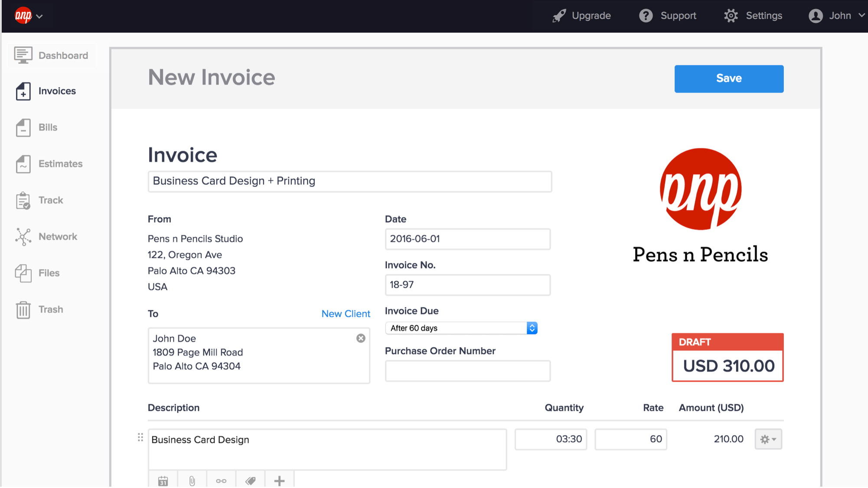
Task: Open Bills section in sidebar
Action: pos(36,127)
